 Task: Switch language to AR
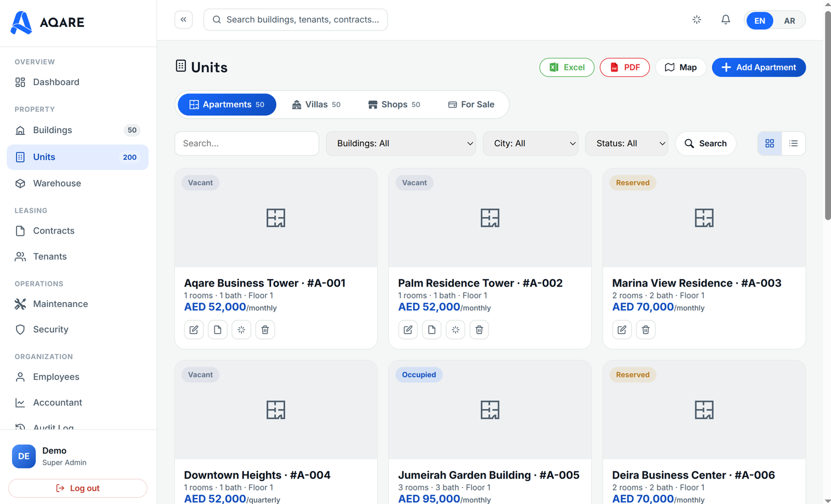(x=789, y=21)
